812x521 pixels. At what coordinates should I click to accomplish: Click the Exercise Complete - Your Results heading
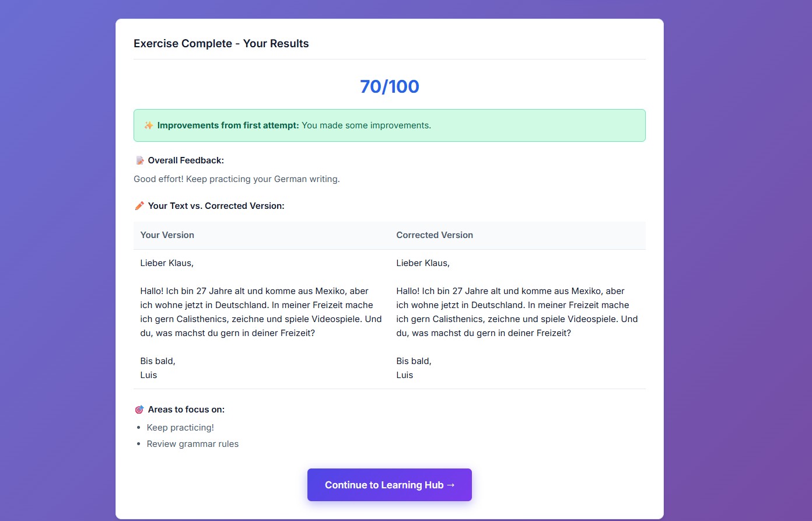tap(221, 43)
